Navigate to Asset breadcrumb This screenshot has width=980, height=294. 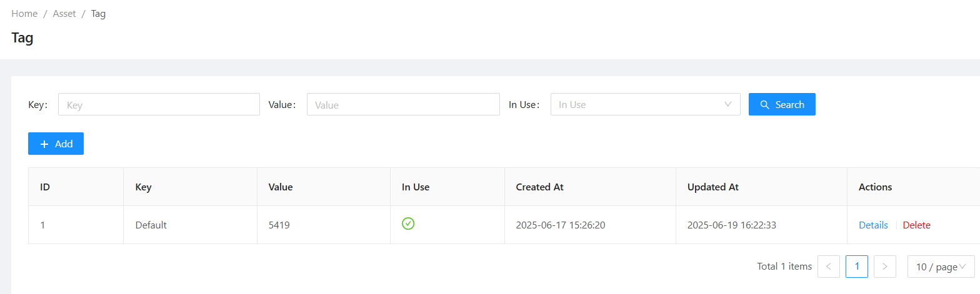[64, 14]
